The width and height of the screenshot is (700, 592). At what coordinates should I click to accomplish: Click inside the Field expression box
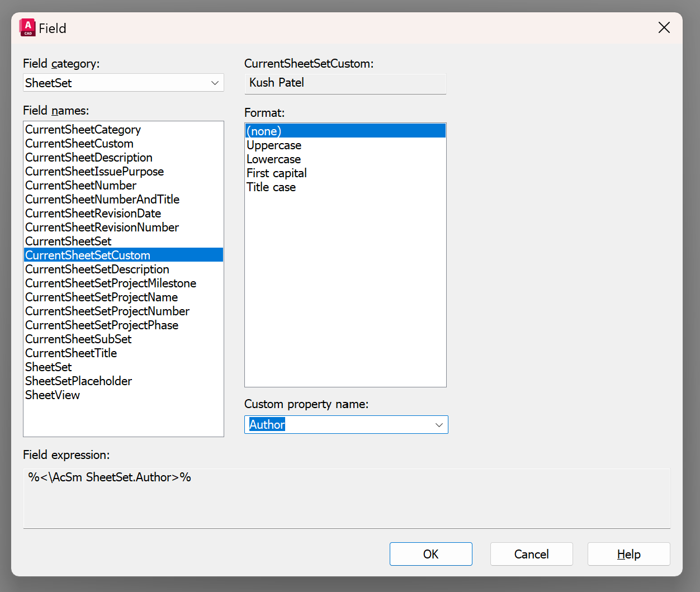(x=347, y=498)
